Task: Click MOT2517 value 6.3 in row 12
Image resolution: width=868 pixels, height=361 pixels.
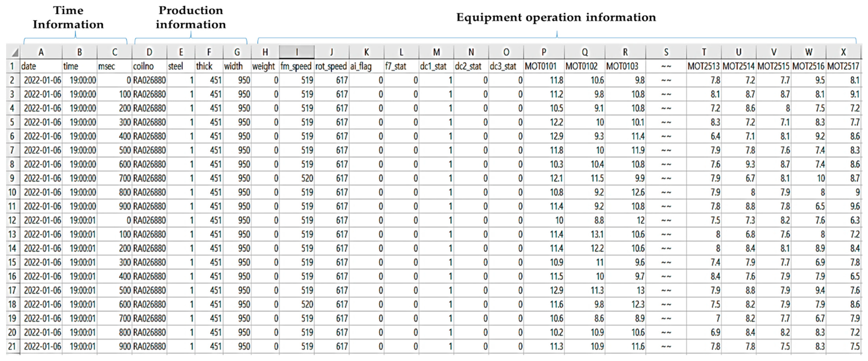Action: click(x=843, y=220)
